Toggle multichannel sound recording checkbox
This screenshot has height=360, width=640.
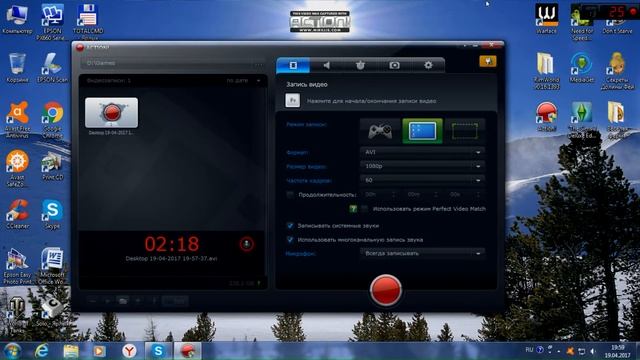point(290,240)
